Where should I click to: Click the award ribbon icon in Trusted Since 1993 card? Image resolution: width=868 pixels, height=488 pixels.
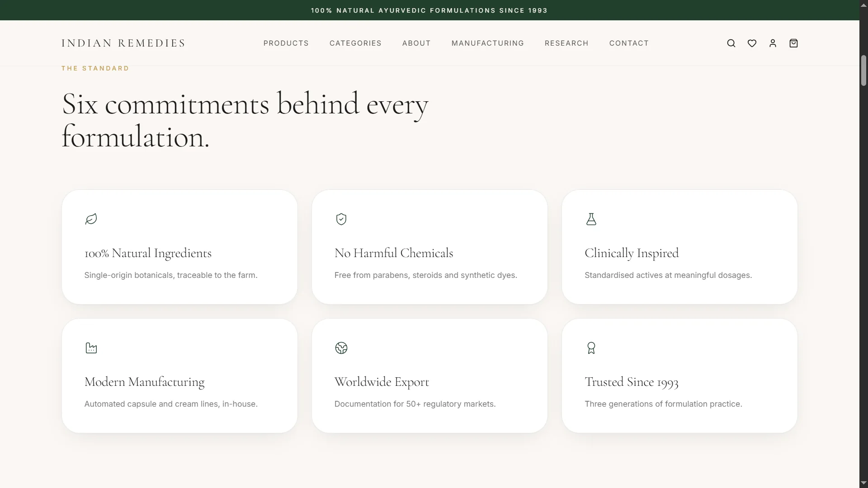pos(591,348)
